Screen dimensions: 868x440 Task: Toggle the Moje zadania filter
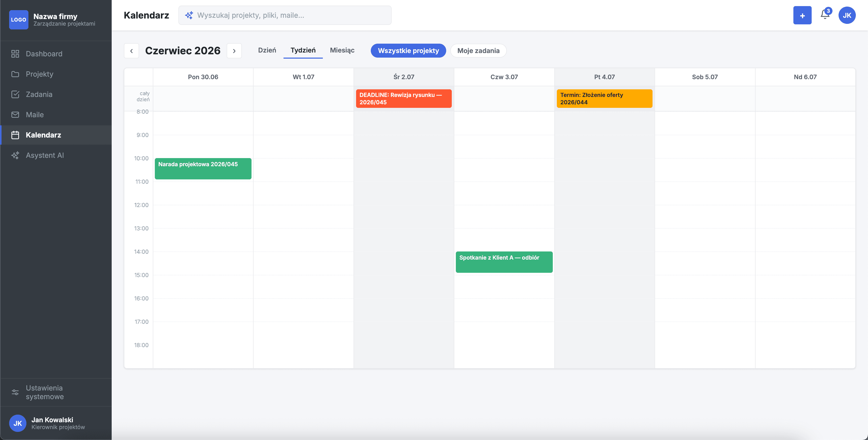click(478, 50)
